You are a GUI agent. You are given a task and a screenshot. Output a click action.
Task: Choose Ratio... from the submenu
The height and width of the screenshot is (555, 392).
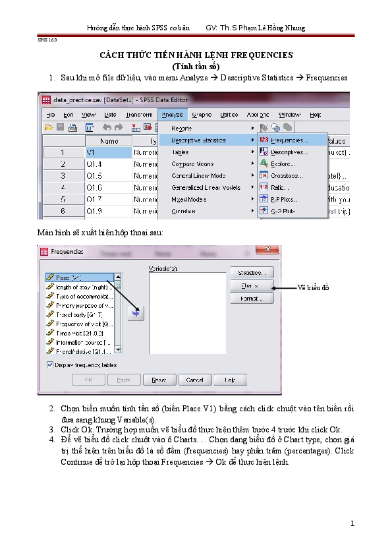tap(293, 188)
